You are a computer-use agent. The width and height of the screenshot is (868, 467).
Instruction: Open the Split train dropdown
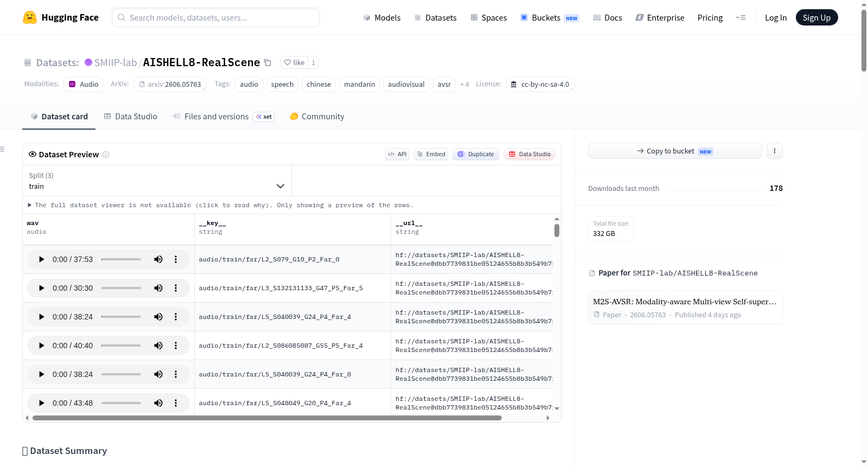click(x=157, y=181)
